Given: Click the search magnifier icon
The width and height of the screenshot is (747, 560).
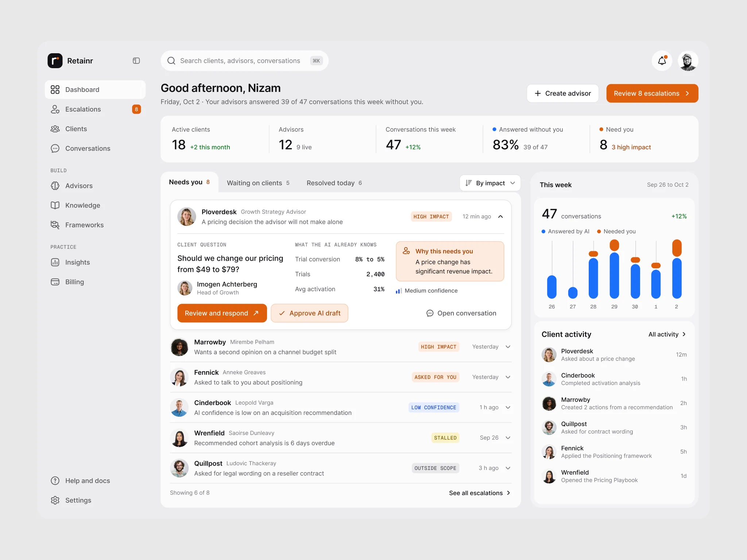Looking at the screenshot, I should coord(171,61).
